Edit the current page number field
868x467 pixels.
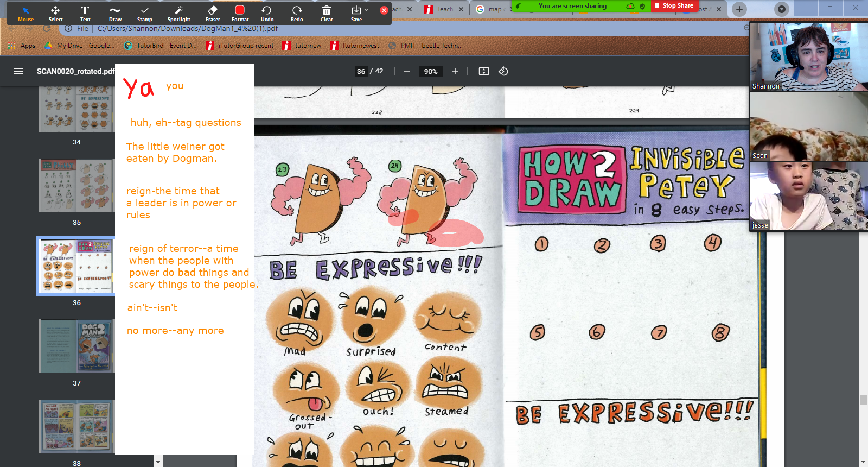click(x=361, y=71)
